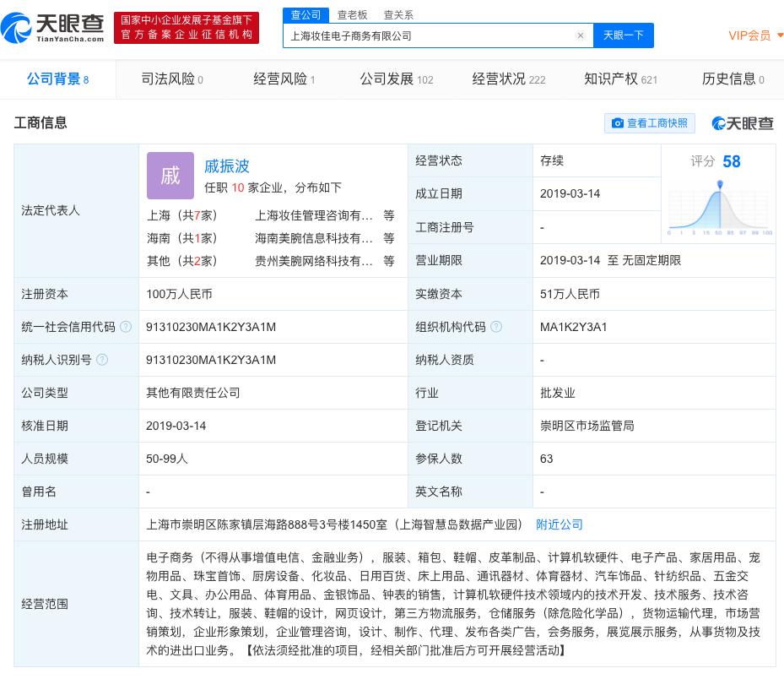Image resolution: width=784 pixels, height=679 pixels.
Task: Click help icon next to 组织机构代码
Action: click(x=496, y=327)
